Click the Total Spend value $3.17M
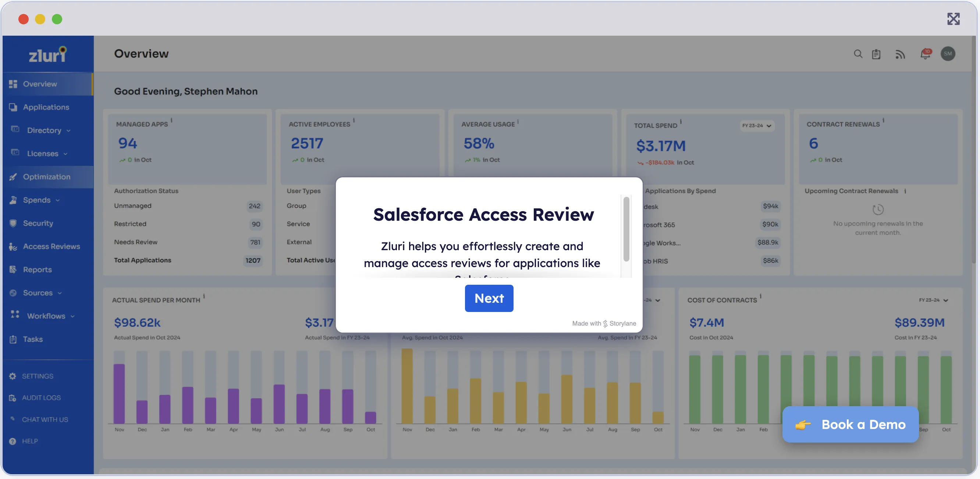980x479 pixels. tap(661, 146)
